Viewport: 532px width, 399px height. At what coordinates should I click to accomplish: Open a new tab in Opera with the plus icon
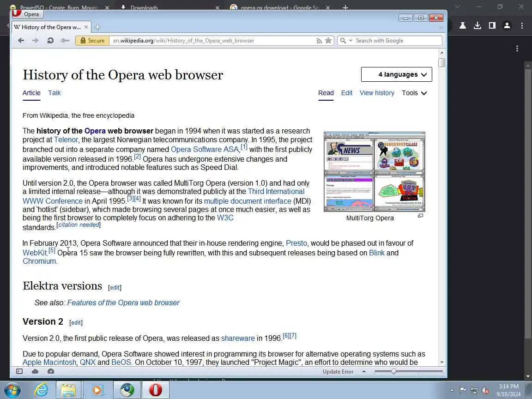[97, 27]
